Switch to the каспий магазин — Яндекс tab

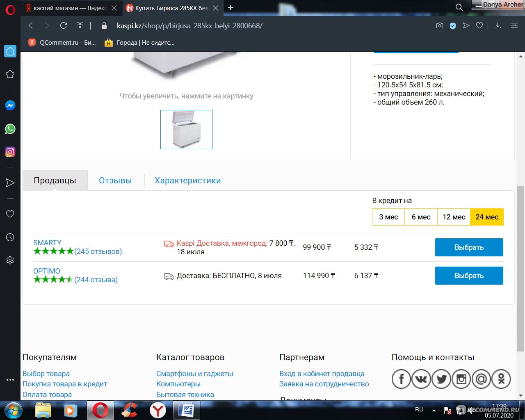[x=71, y=8]
